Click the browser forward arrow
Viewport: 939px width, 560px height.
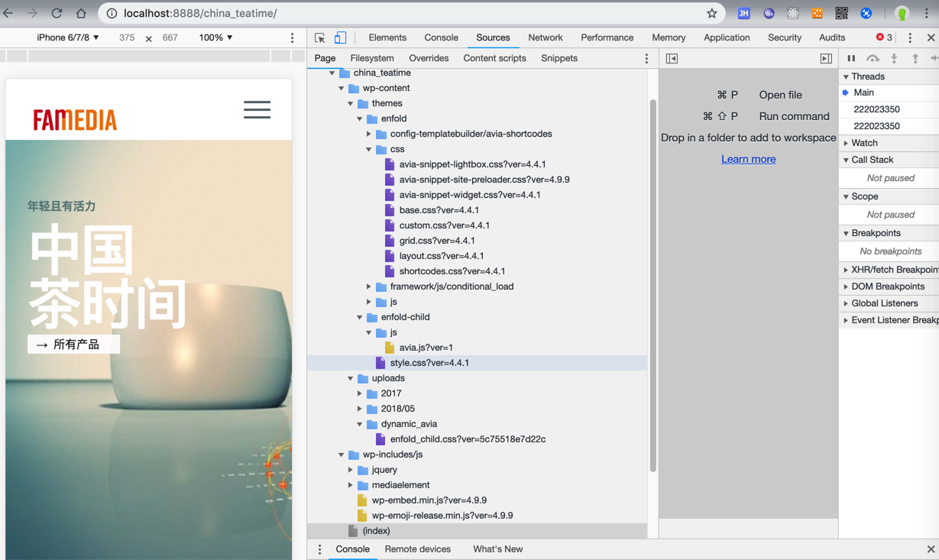(32, 13)
